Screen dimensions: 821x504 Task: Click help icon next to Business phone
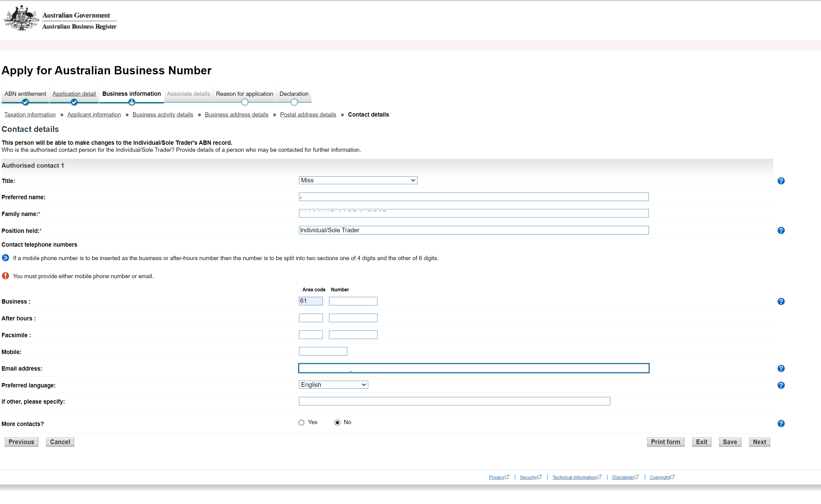(781, 301)
